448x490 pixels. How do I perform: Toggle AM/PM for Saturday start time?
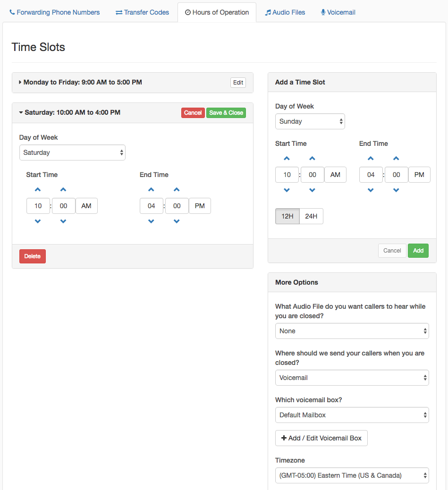tap(86, 206)
